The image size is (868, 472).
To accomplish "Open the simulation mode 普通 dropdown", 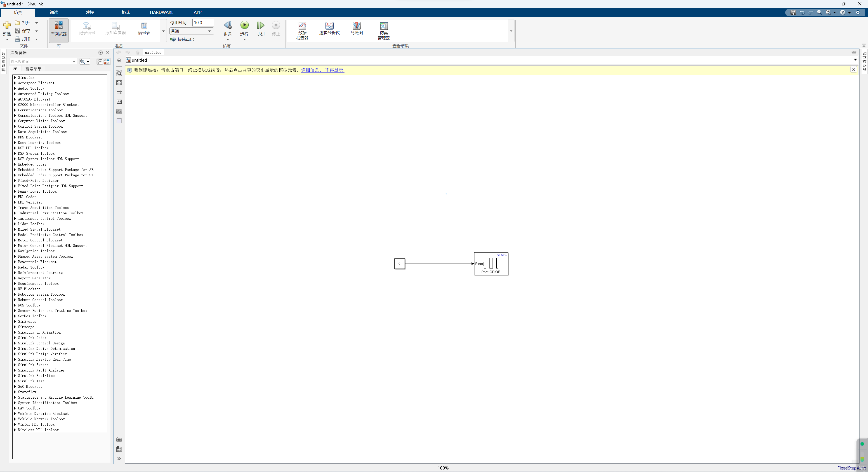I will 191,31.
